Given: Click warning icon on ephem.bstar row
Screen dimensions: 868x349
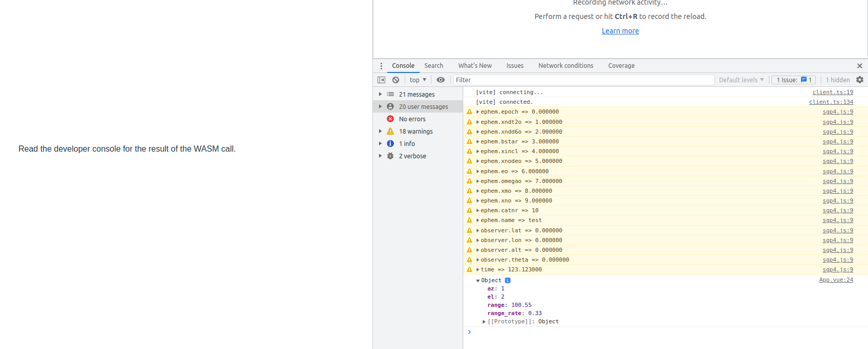Looking at the screenshot, I should (x=469, y=141).
